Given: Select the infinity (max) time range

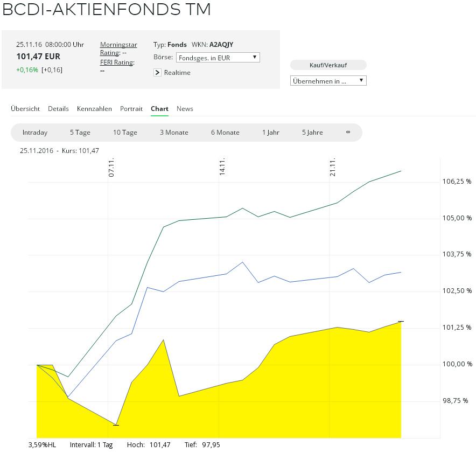Looking at the screenshot, I should (348, 133).
